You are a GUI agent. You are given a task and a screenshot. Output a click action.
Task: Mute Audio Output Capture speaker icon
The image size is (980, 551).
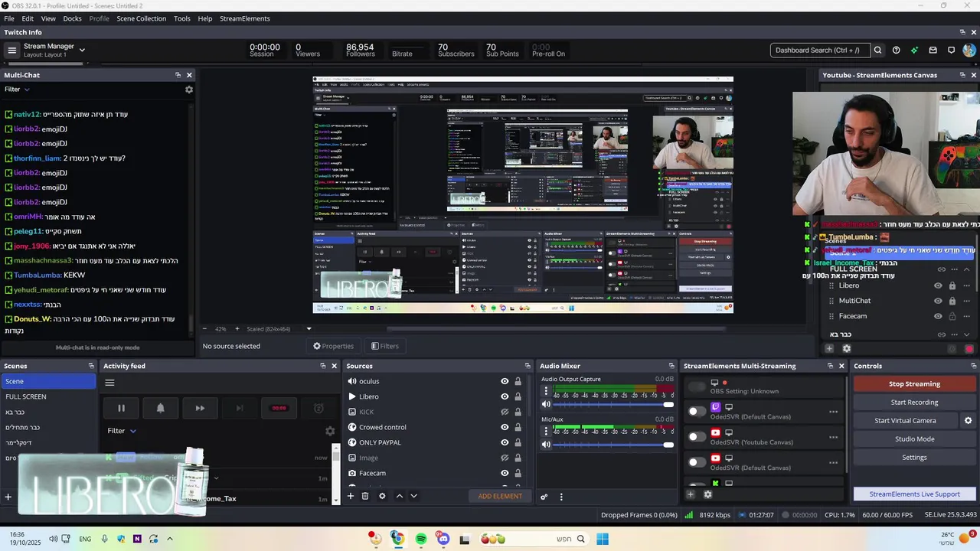[546, 404]
